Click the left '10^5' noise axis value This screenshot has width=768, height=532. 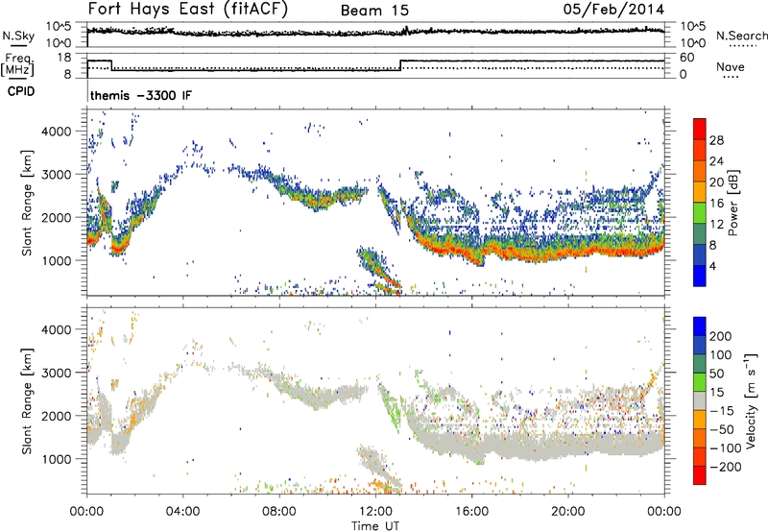coord(59,26)
